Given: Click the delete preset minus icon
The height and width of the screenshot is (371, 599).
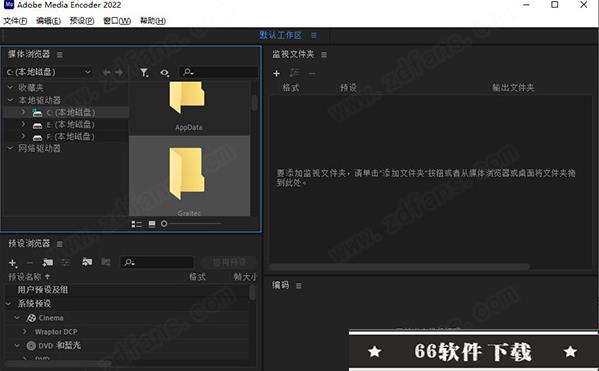Looking at the screenshot, I should (x=30, y=262).
